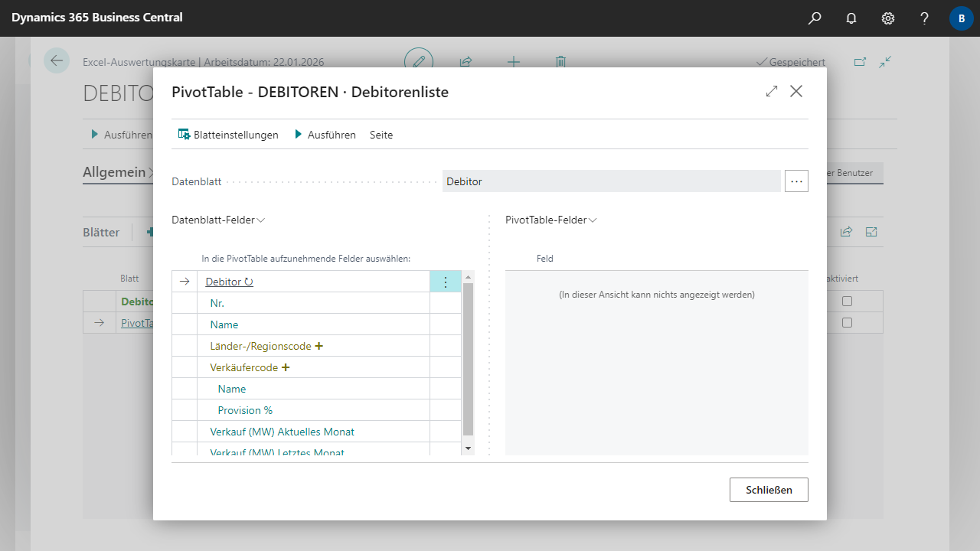
Task: Open the Datenblatt lookup ellipsis button
Action: coord(796,181)
